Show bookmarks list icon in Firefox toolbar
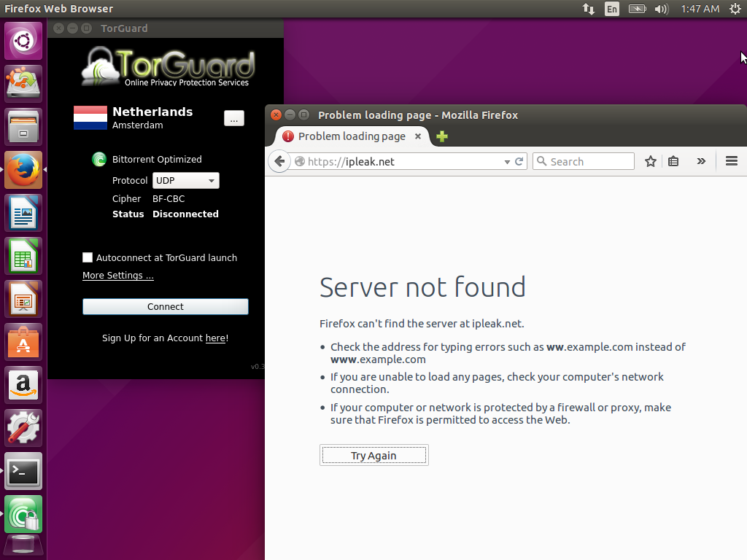 (673, 161)
